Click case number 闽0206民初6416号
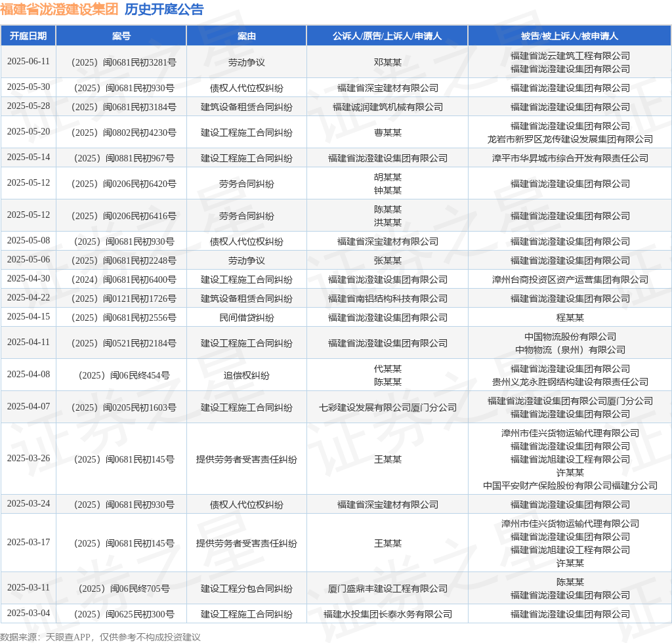 [x=124, y=216]
